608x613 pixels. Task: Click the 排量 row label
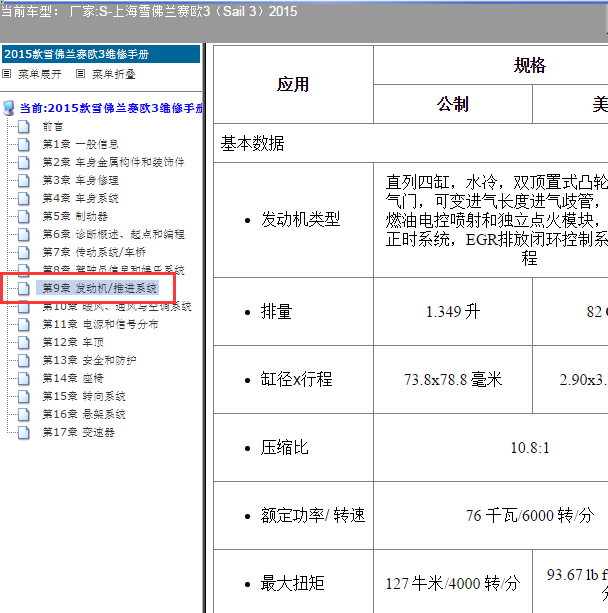(276, 312)
